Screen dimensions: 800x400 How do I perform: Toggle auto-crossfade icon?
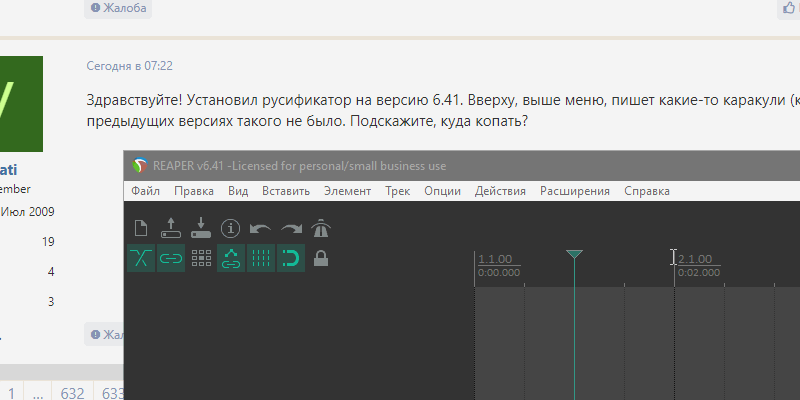(x=141, y=258)
